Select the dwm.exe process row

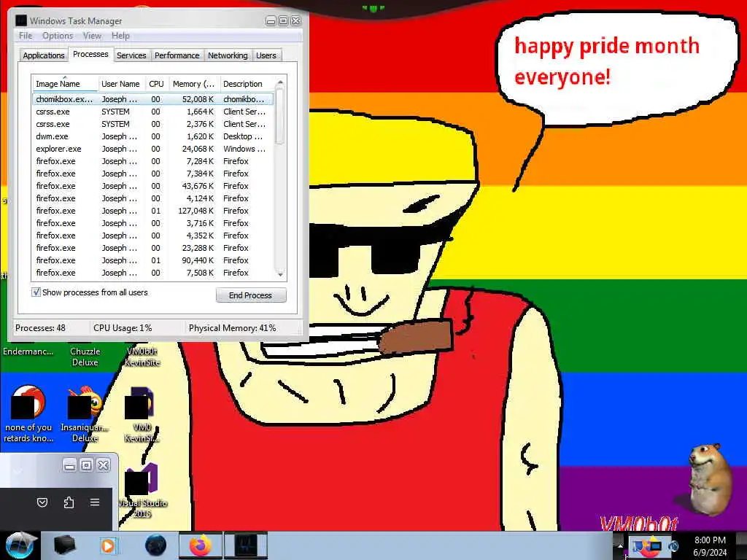pos(153,136)
